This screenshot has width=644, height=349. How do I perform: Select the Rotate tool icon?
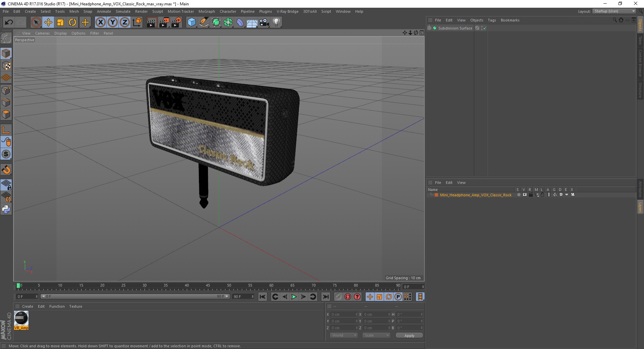72,22
